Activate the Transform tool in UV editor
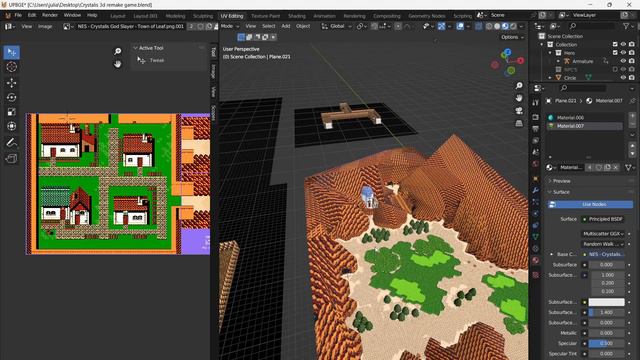 (11, 126)
